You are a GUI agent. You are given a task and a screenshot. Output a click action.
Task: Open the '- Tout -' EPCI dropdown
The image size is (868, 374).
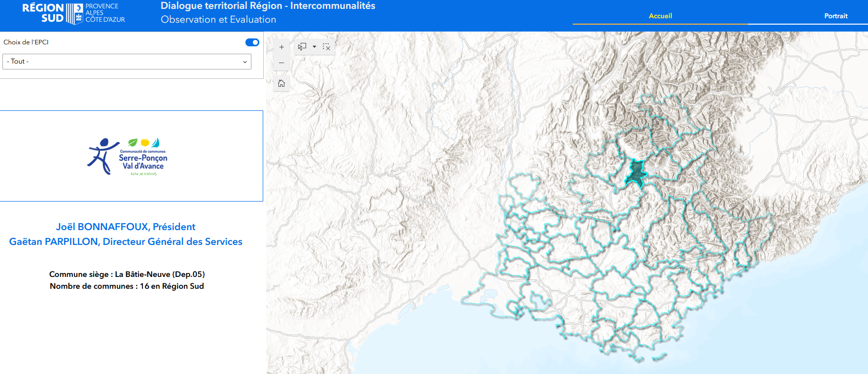pyautogui.click(x=127, y=62)
